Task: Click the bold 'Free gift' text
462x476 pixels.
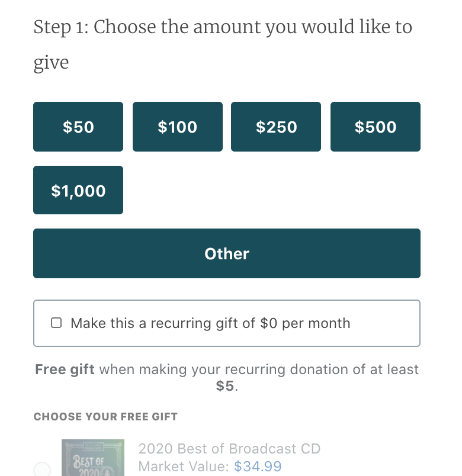Action: tap(65, 369)
